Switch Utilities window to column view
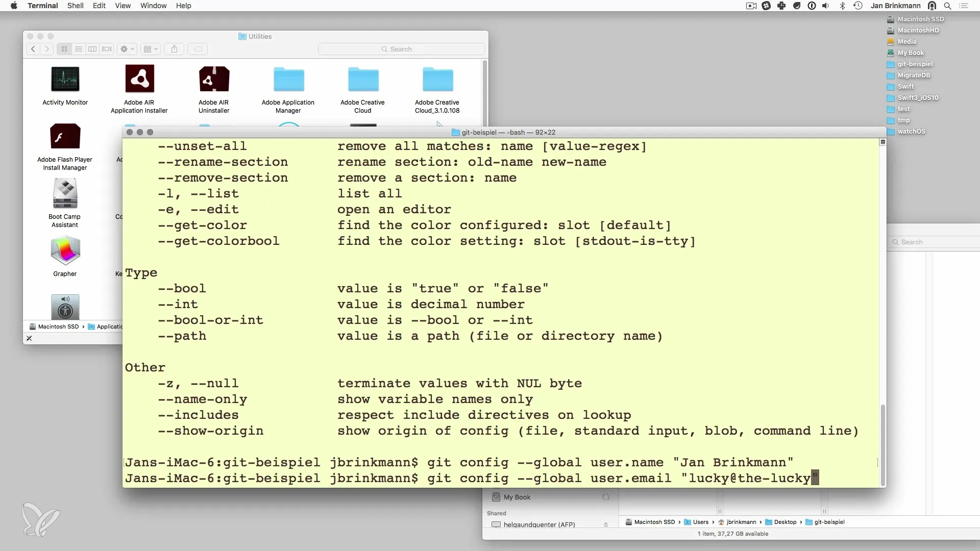Viewport: 980px width, 551px height. [x=92, y=49]
